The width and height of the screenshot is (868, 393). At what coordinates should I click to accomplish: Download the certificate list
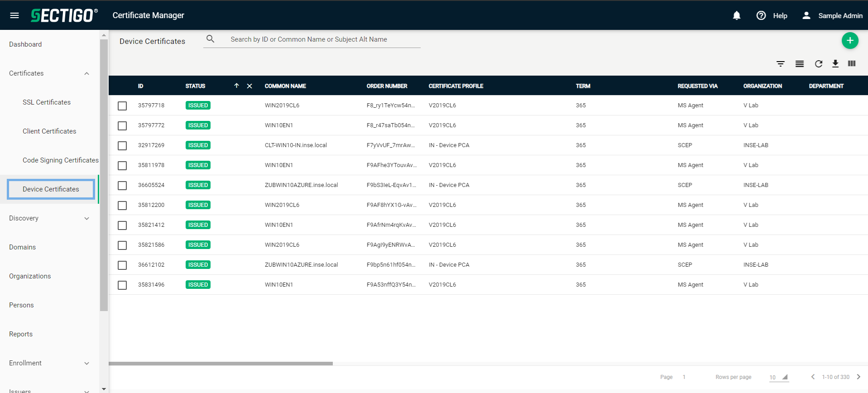point(835,64)
